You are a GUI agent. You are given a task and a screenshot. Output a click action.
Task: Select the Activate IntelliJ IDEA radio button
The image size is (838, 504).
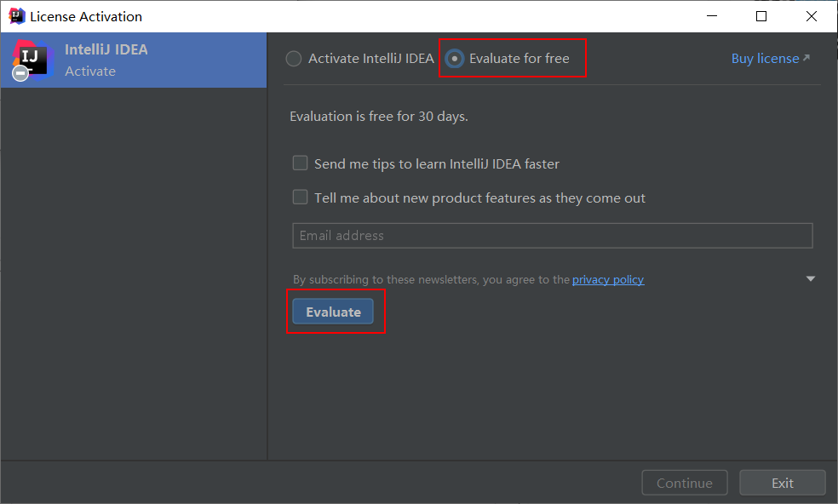coord(294,58)
